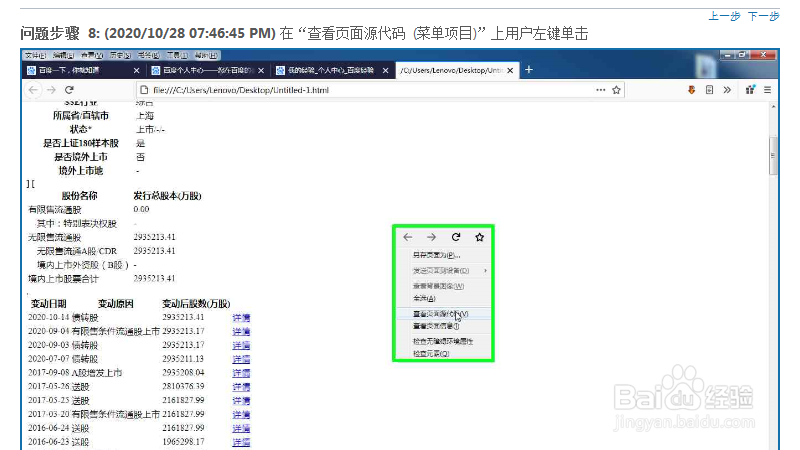Click the 下一步 next step link
The image size is (800, 450).
pyautogui.click(x=763, y=16)
